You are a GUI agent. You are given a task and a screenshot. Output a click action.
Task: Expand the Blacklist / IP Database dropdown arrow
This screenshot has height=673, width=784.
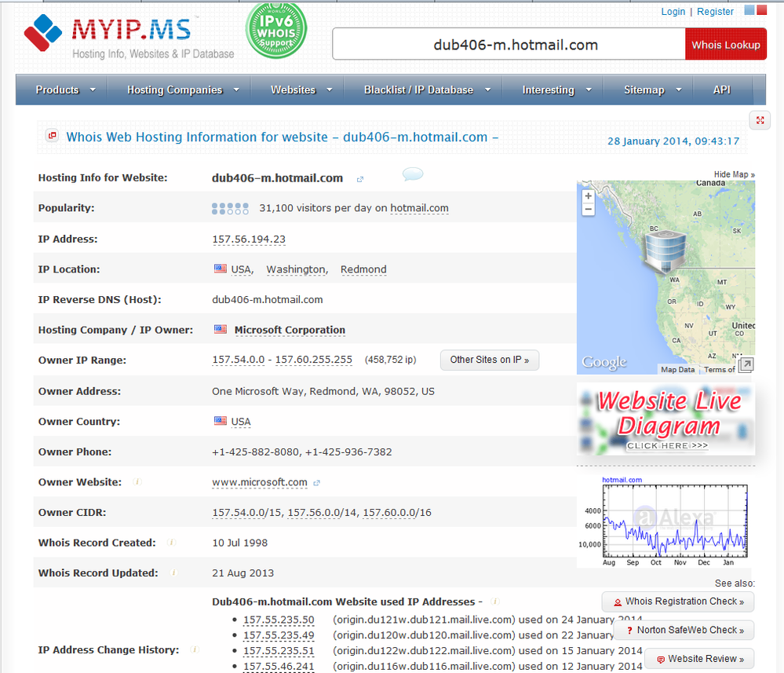(487, 90)
